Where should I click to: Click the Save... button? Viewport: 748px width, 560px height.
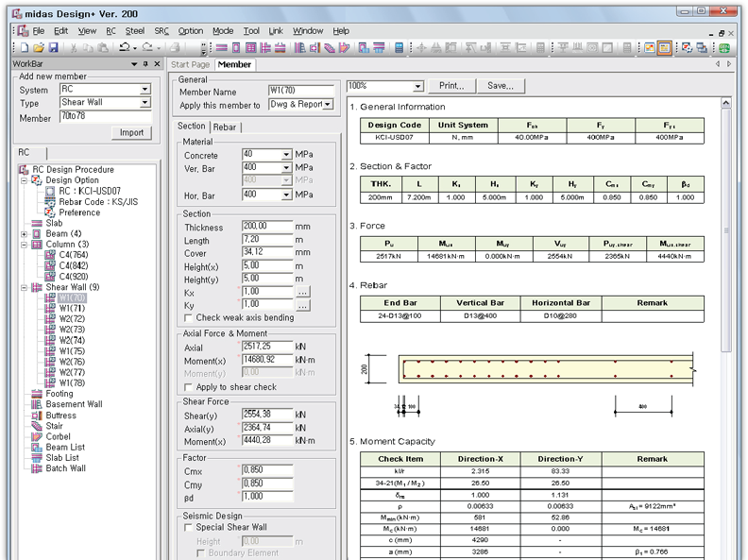[501, 86]
